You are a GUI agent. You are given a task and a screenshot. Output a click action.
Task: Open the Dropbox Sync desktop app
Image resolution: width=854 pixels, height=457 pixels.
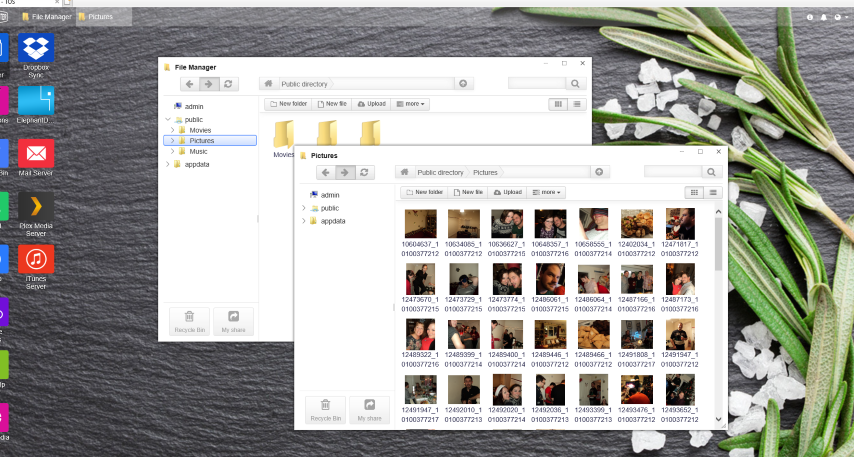(36, 48)
